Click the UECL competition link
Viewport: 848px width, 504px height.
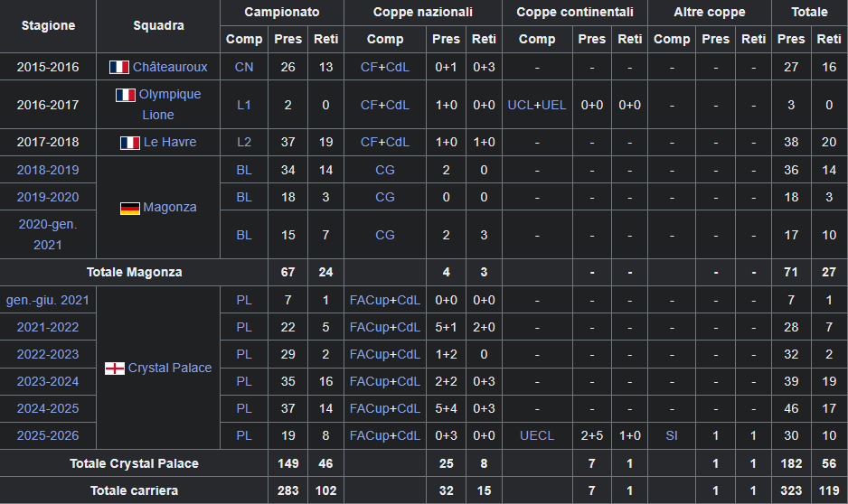click(537, 435)
